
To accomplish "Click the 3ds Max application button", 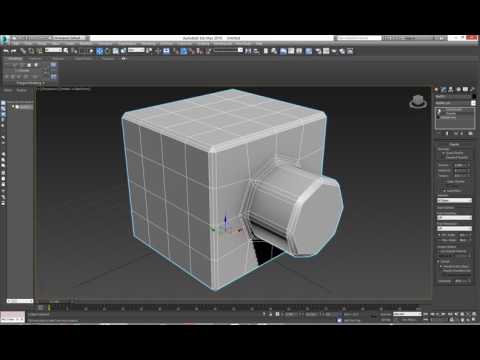I will coord(4,39).
